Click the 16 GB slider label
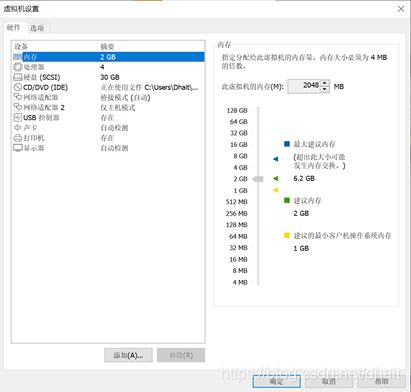The width and height of the screenshot is (411, 392). (239, 145)
